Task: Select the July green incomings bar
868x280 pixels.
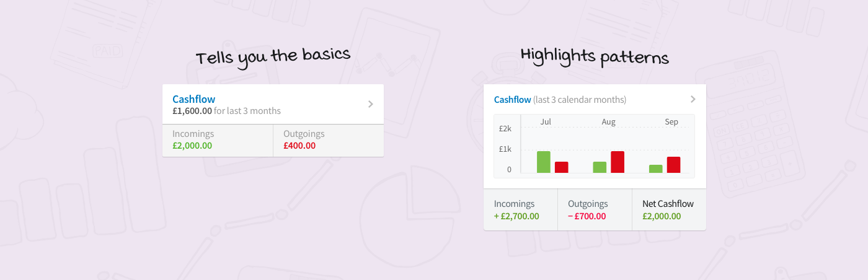Action: (544, 162)
